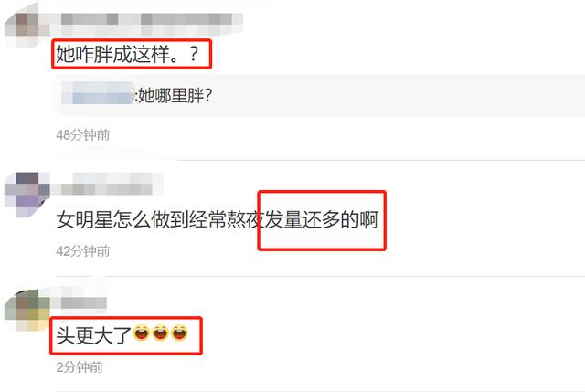Open the second commenter's purple avatar
The height and width of the screenshot is (392, 585).
point(27,195)
